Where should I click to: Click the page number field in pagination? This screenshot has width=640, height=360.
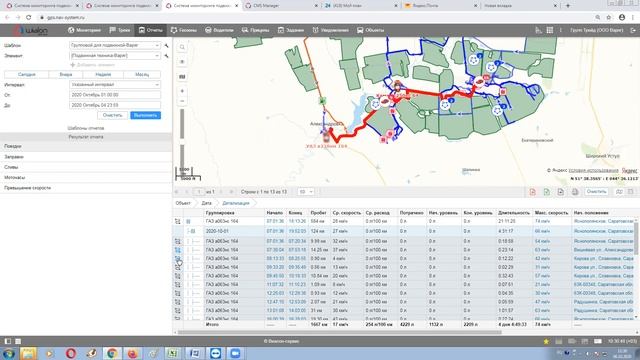(199, 191)
